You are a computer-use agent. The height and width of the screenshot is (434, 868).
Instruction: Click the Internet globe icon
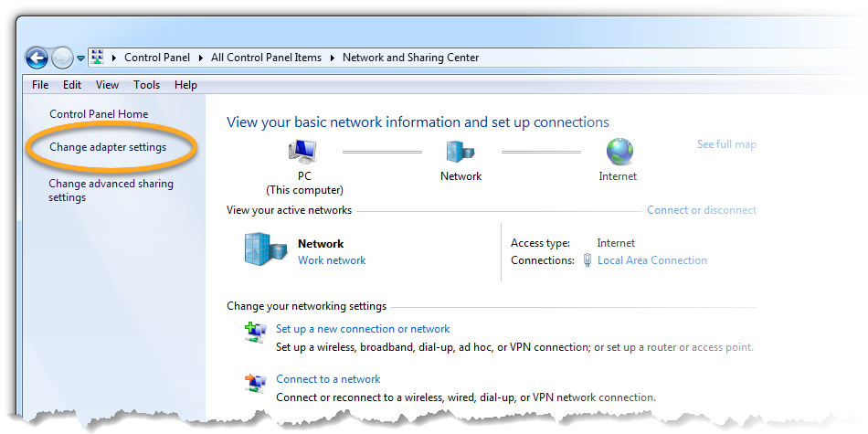pyautogui.click(x=619, y=152)
